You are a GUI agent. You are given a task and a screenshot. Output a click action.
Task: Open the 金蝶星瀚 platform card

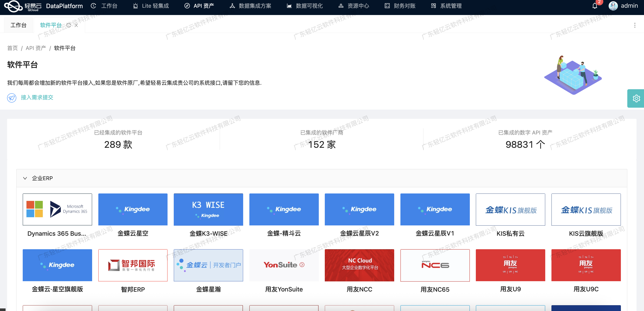point(208,271)
